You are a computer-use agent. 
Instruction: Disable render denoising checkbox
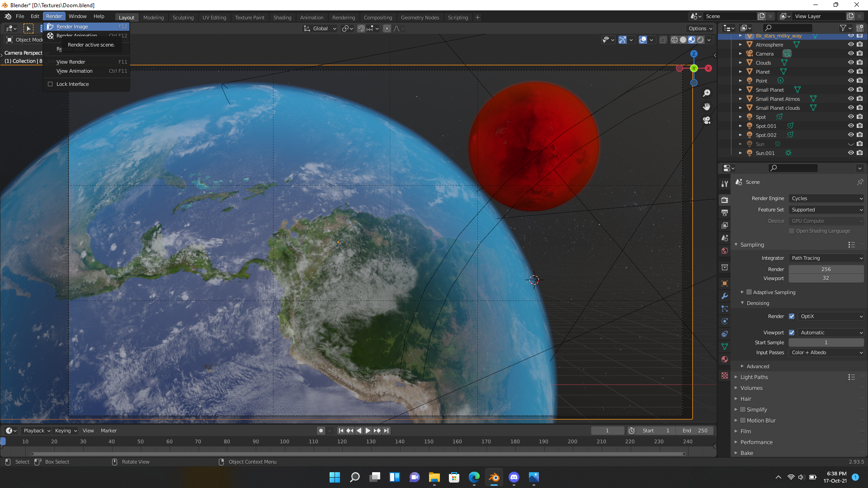tap(792, 316)
